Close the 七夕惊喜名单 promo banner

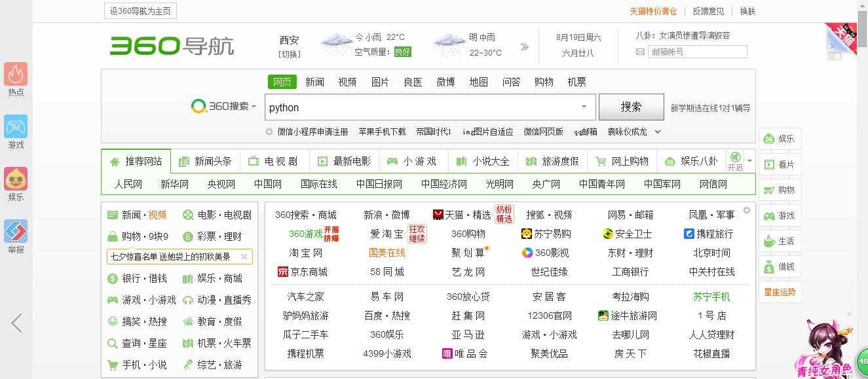(244, 257)
